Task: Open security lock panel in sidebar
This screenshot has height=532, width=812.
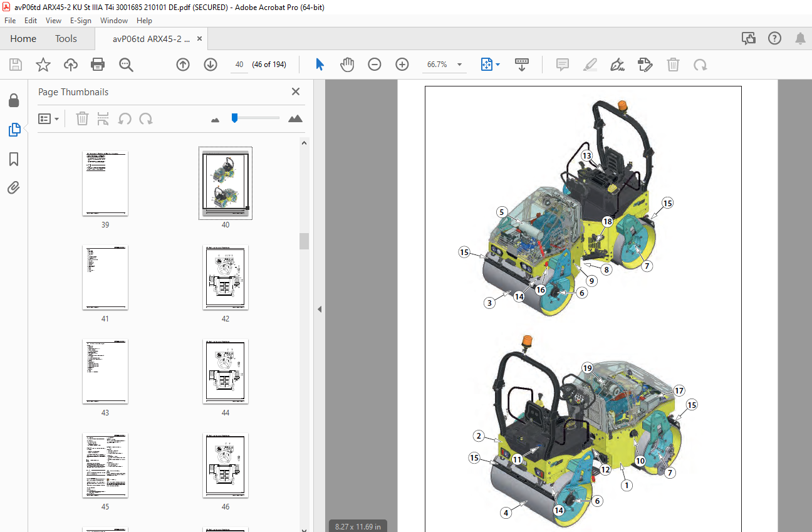Action: [x=14, y=100]
